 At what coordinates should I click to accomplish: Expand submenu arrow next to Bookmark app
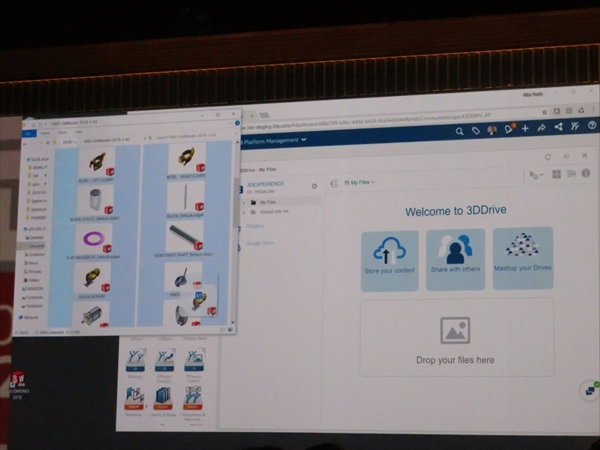click(146, 406)
